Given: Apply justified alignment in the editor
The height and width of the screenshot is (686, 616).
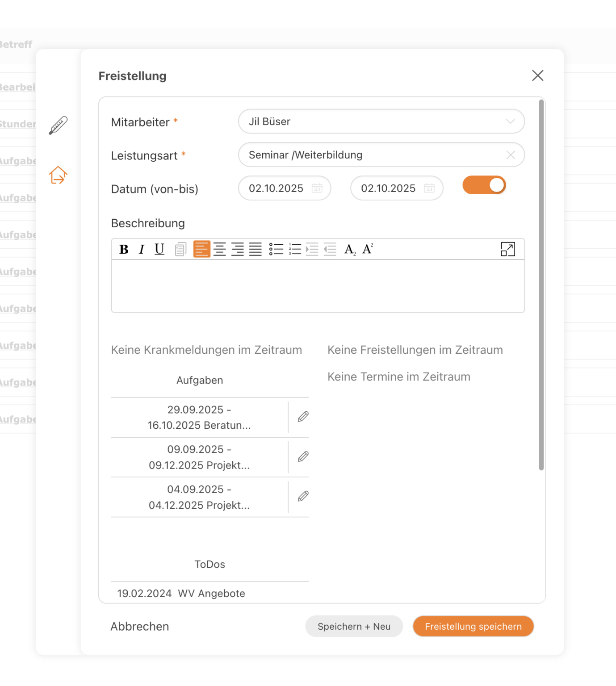Looking at the screenshot, I should [256, 249].
